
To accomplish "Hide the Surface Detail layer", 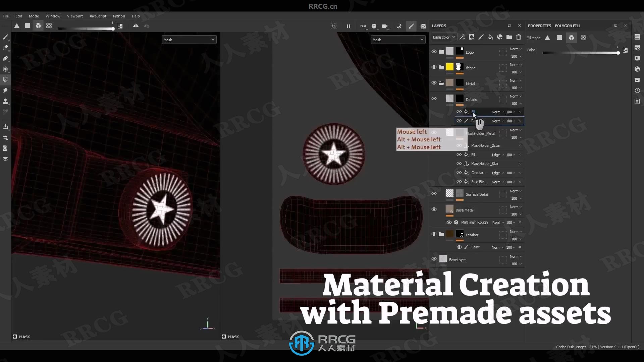I will tap(434, 194).
